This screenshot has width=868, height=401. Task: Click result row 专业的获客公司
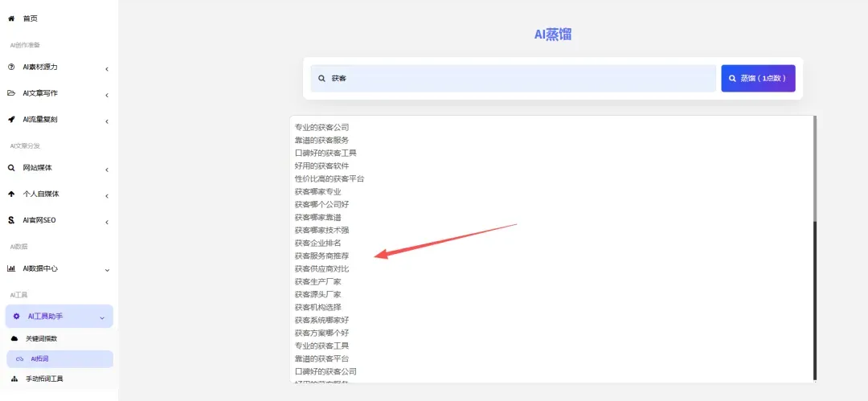[x=321, y=128]
